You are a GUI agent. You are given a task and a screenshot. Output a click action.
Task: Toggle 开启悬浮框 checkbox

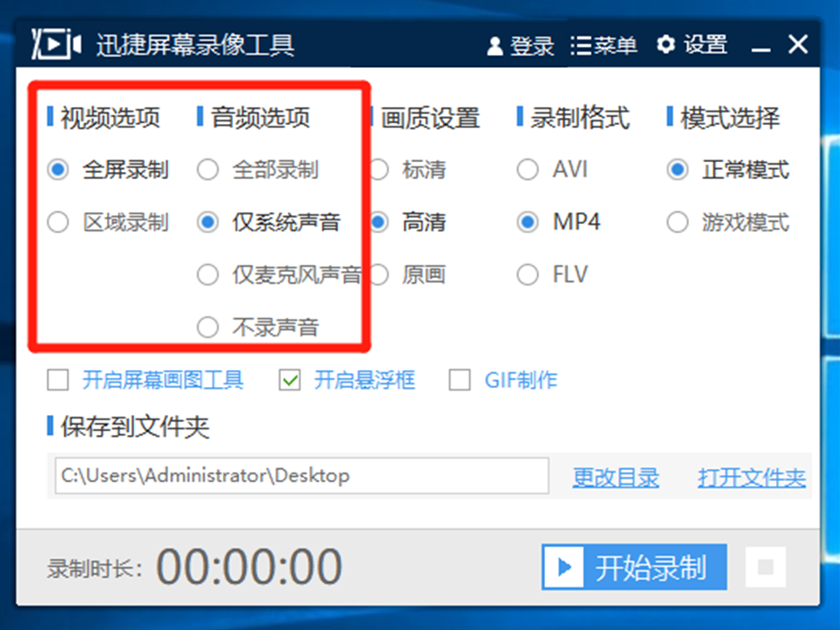tap(290, 380)
